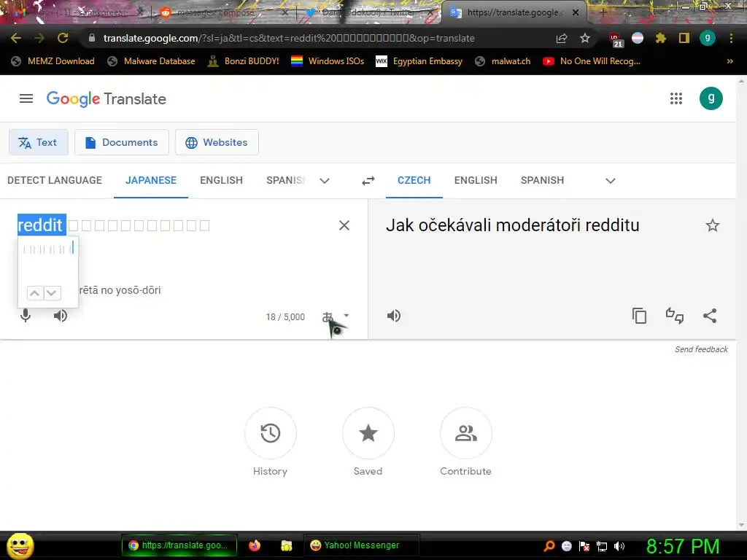Open Saved translations

[x=368, y=433]
